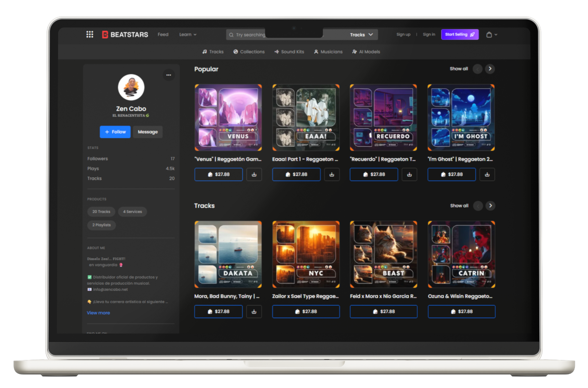Go to previous Popular items arrow
588x388 pixels.
coord(477,69)
